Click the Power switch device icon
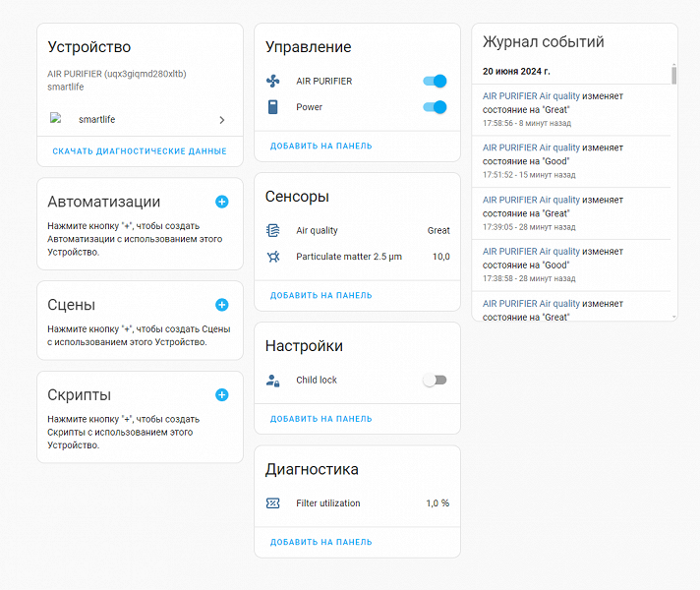 [x=273, y=107]
